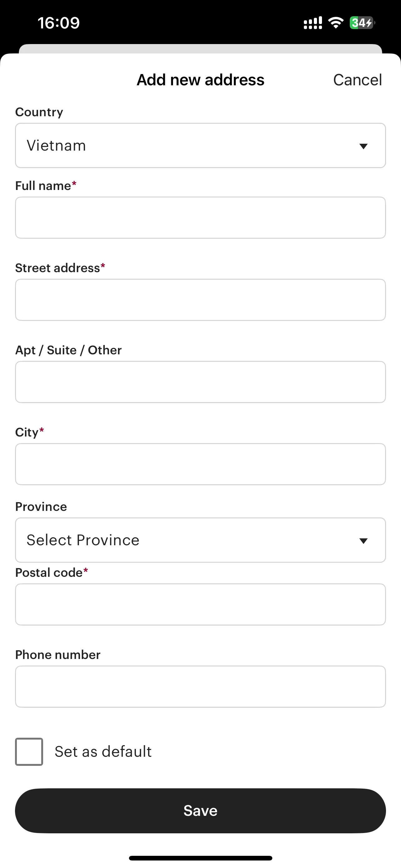Focus the Postal code field
This screenshot has width=401, height=868.
click(200, 605)
